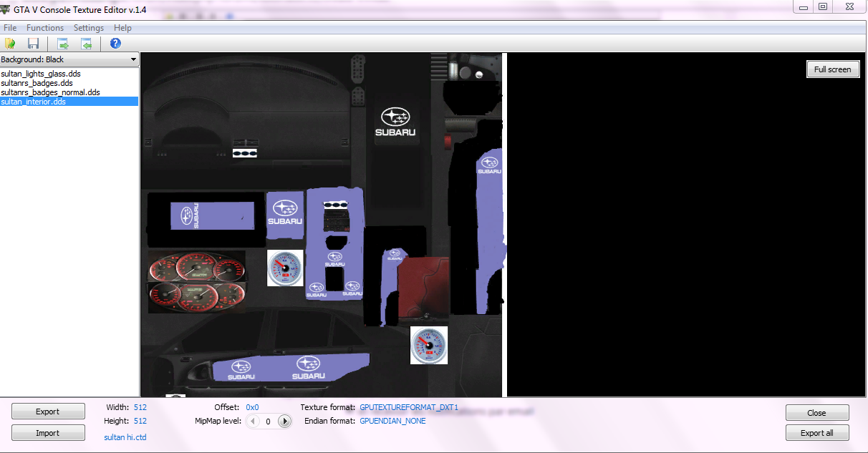The width and height of the screenshot is (868, 453).
Task: Open the Settings menu
Action: click(x=89, y=28)
